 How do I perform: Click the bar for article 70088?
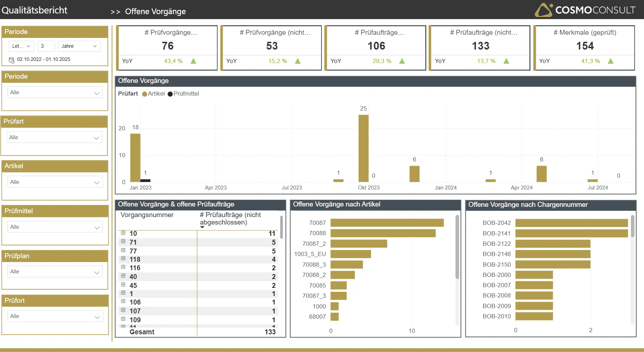383,233
